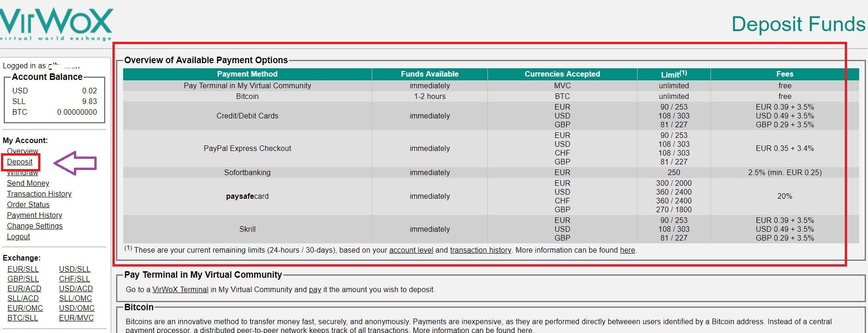The height and width of the screenshot is (333, 868).
Task: Select the Skrill payment method cell
Action: [247, 229]
